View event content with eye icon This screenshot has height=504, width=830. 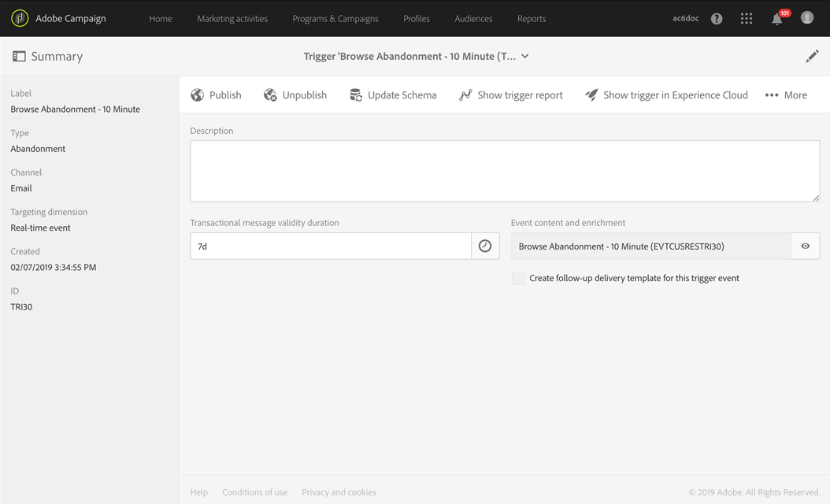coord(805,246)
